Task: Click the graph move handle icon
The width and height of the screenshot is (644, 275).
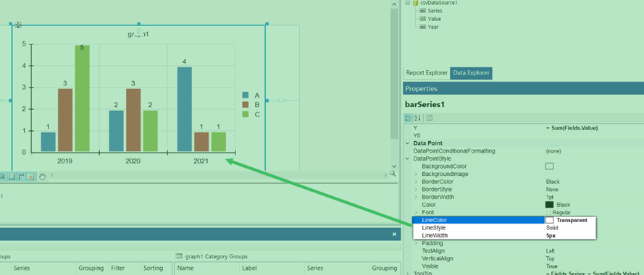Action: 17,25
